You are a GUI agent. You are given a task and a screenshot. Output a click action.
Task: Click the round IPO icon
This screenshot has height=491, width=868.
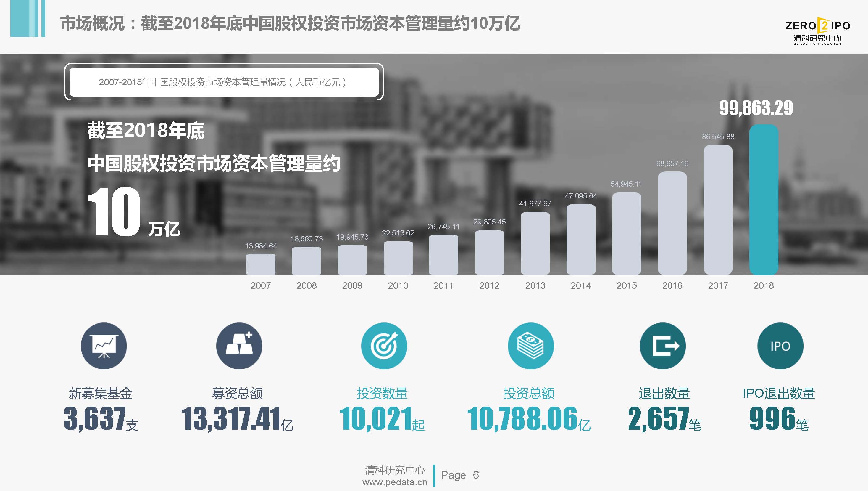pyautogui.click(x=780, y=346)
